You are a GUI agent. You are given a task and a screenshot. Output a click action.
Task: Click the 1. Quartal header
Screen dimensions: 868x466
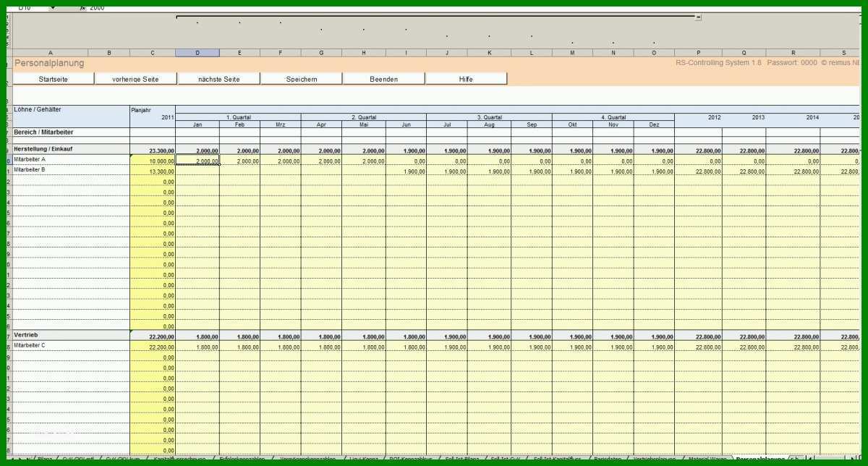click(x=238, y=117)
